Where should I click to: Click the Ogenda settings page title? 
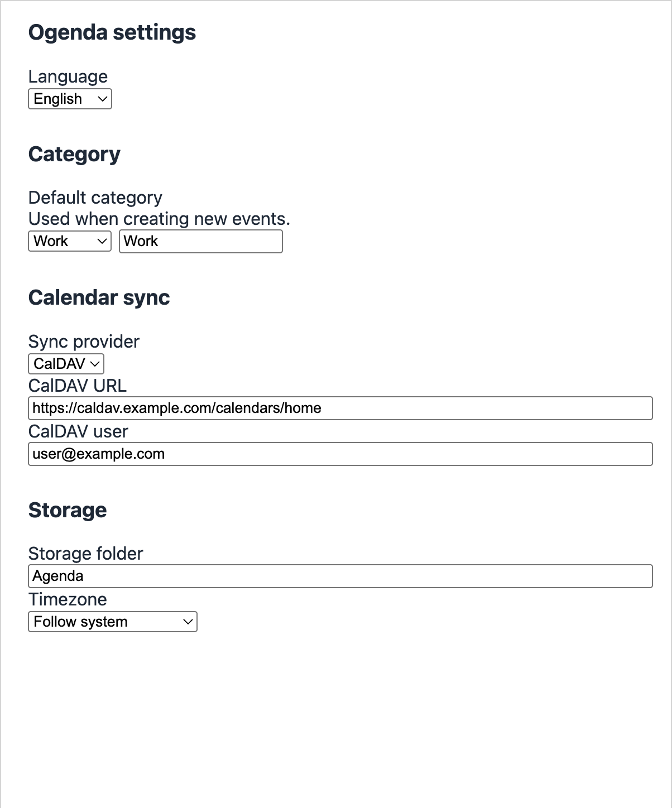[x=112, y=32]
